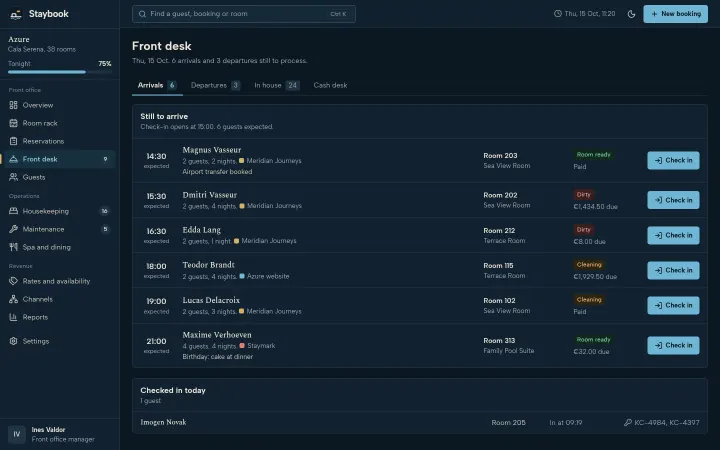Click the Room ready badge for Room 203
Screen dimensions: 720x450
[593, 155]
